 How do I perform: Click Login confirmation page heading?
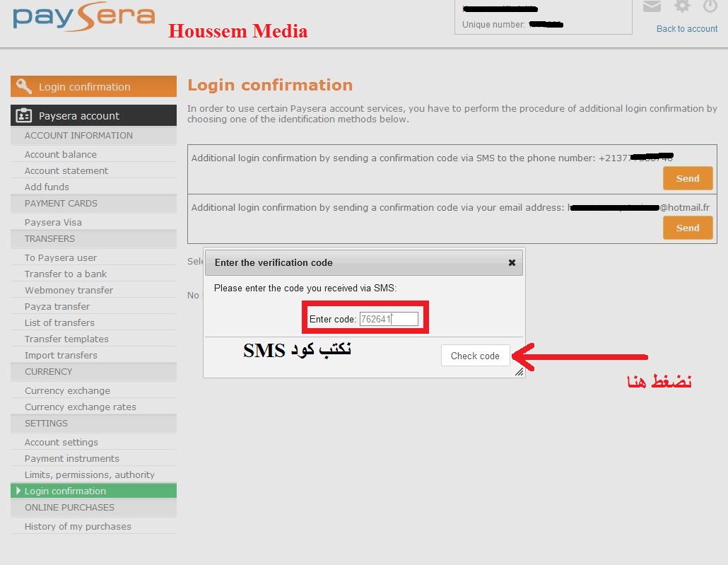point(270,85)
